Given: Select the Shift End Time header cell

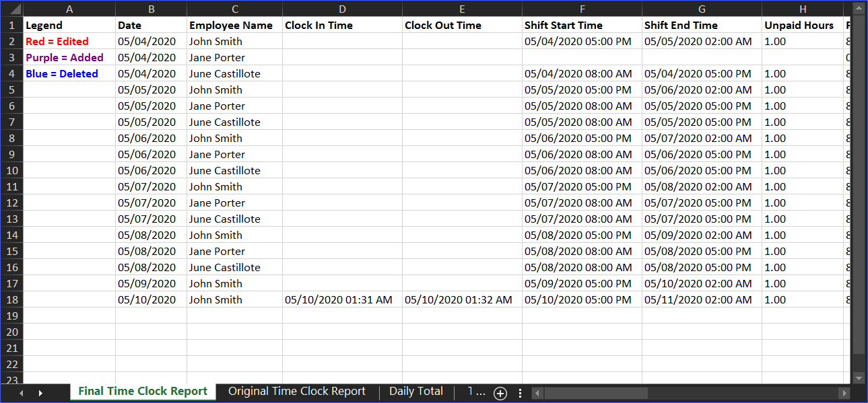Looking at the screenshot, I should pyautogui.click(x=702, y=26).
